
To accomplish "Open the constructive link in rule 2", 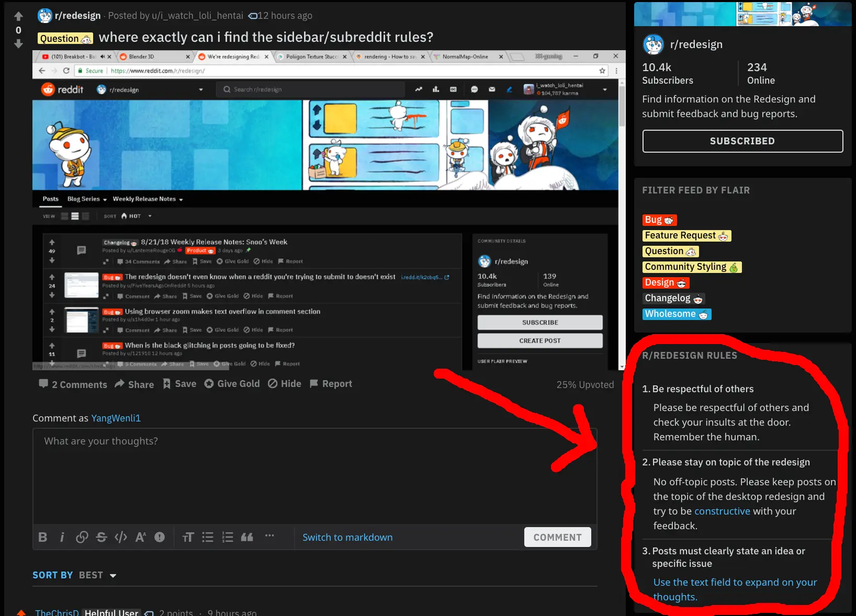I will pos(722,511).
